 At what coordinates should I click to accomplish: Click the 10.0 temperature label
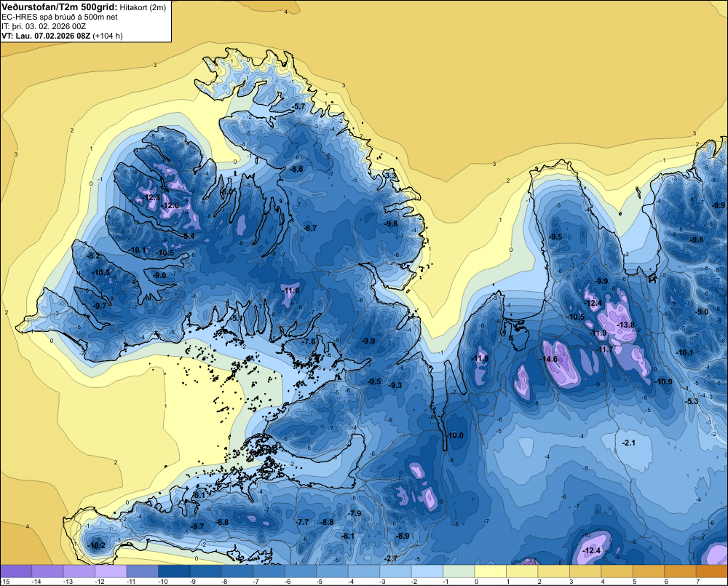(x=455, y=435)
